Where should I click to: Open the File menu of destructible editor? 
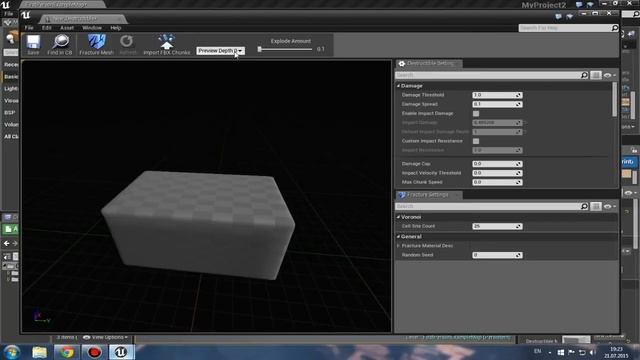tap(29, 28)
